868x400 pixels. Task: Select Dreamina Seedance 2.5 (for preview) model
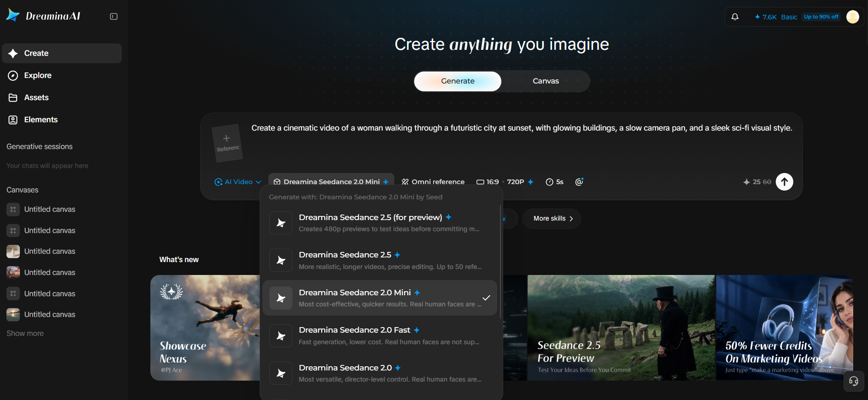380,223
